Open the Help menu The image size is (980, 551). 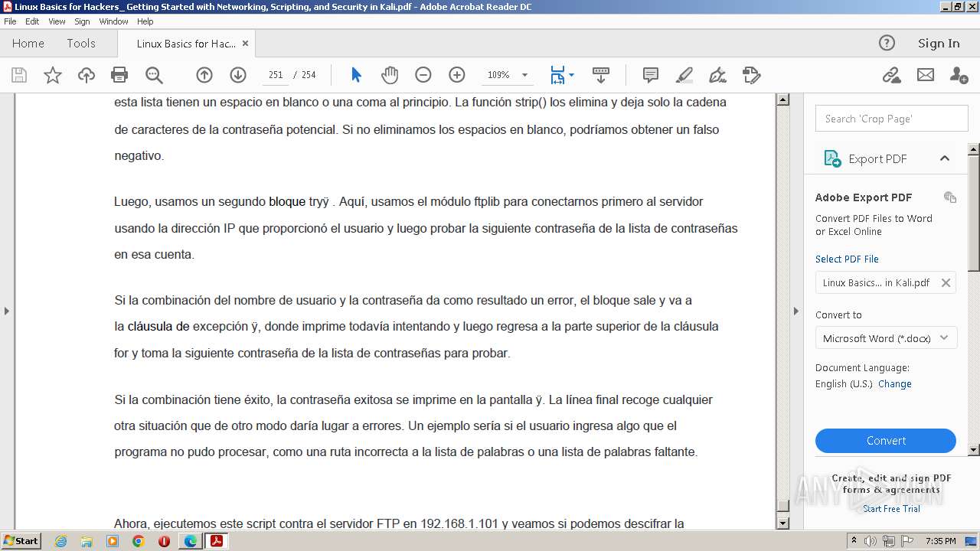[145, 21]
